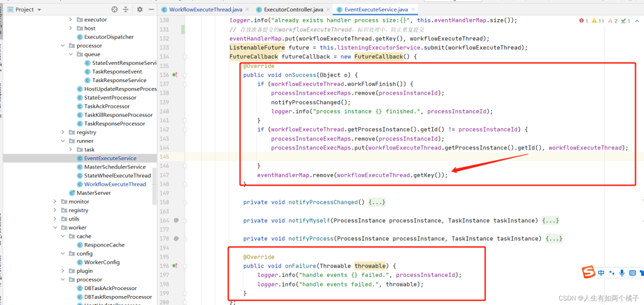644x305 pixels.
Task: Expand folded body of notifyMyself method
Action: click(x=550, y=220)
